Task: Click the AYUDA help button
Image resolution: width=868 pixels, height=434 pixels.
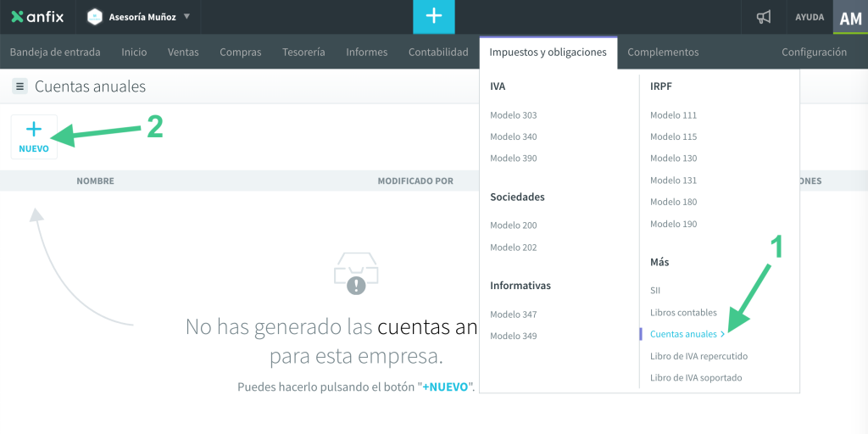Action: tap(809, 17)
